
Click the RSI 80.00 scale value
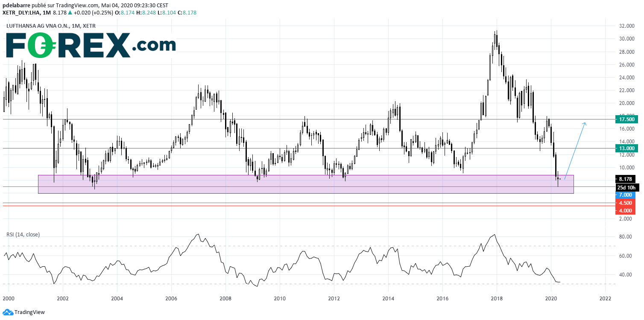624,237
